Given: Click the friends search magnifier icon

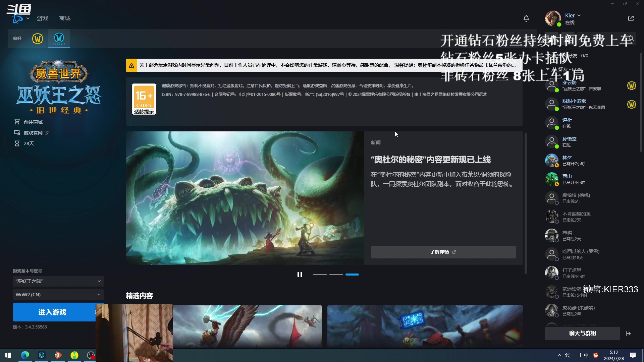Looking at the screenshot, I should [x=631, y=39].
